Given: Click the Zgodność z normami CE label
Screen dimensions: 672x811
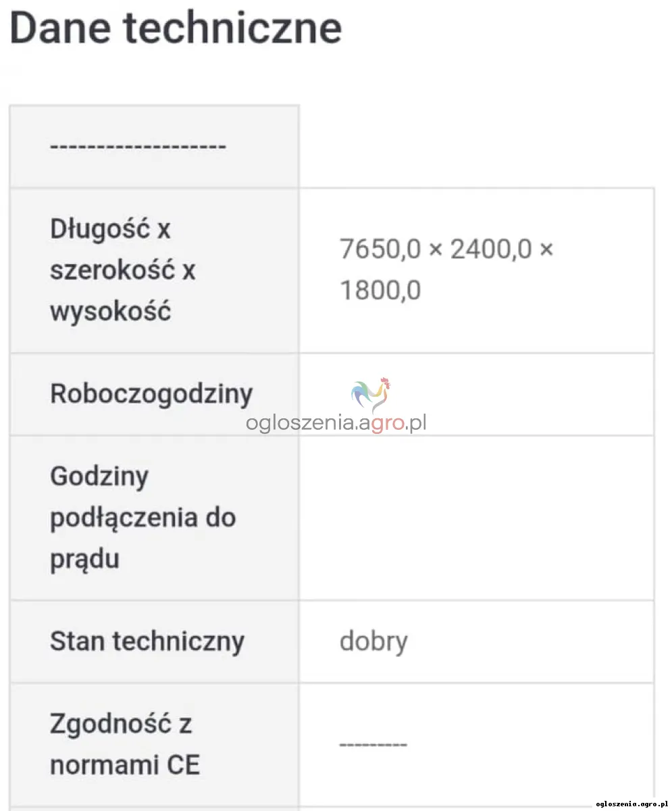Looking at the screenshot, I should tap(125, 745).
